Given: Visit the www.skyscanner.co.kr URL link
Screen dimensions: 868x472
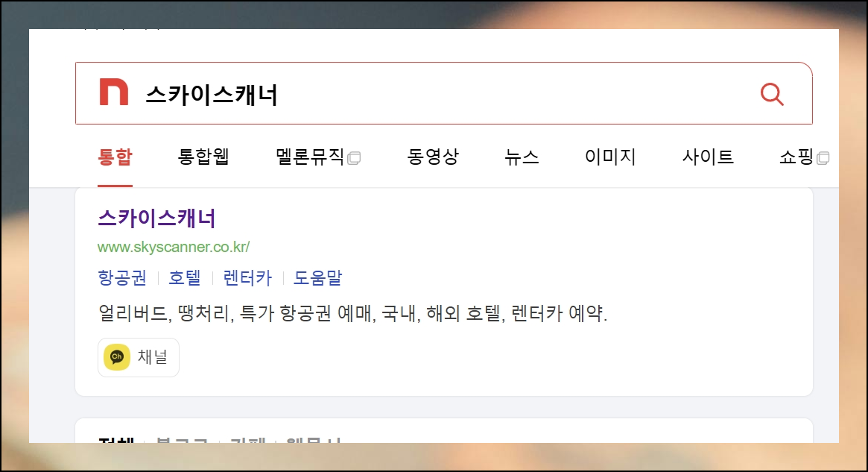Looking at the screenshot, I should (x=174, y=247).
